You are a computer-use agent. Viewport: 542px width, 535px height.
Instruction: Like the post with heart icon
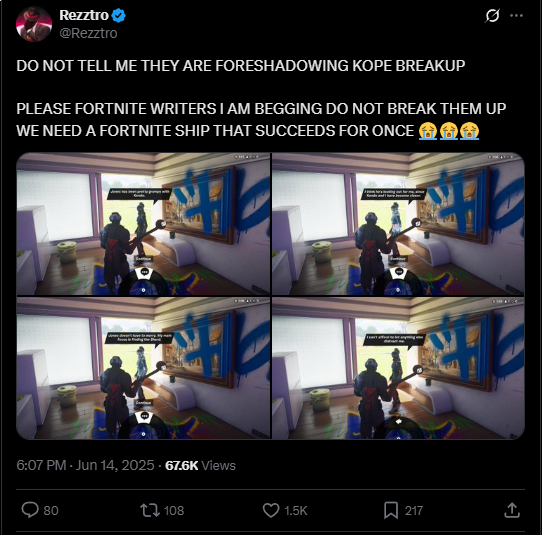click(x=271, y=510)
